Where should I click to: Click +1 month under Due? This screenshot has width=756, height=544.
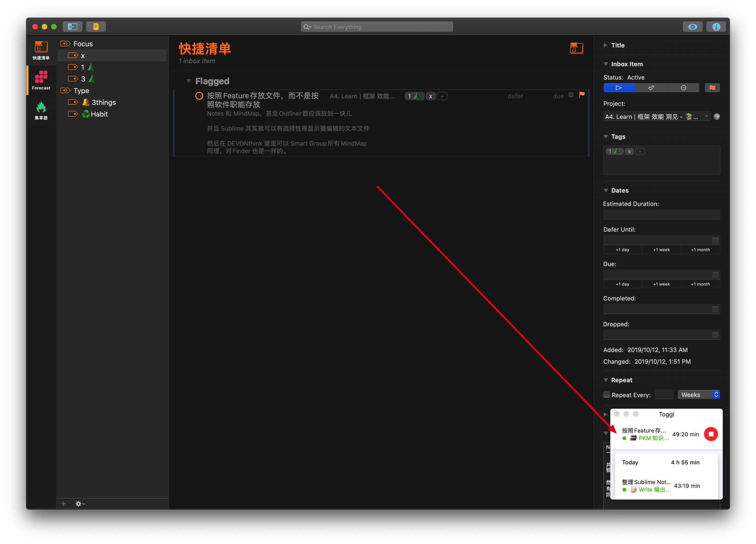(x=700, y=284)
